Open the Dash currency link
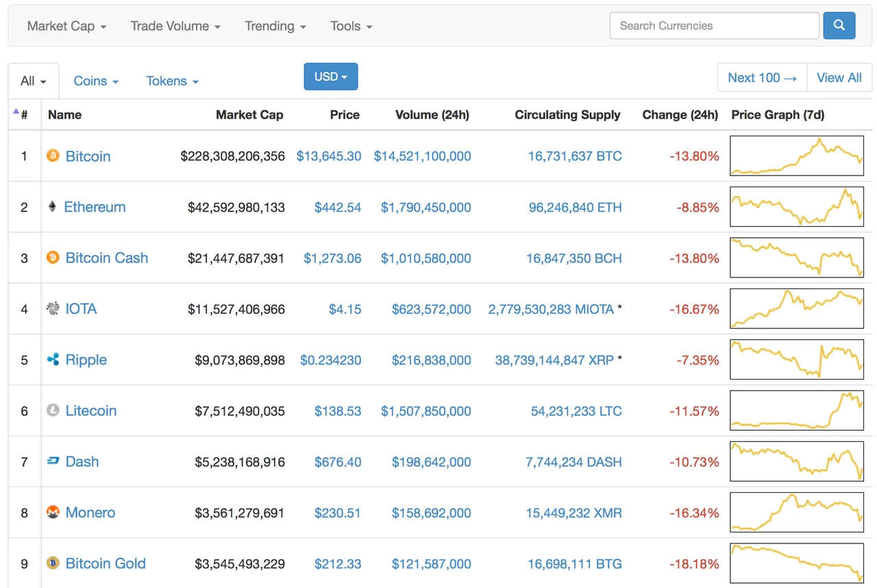 [x=82, y=461]
